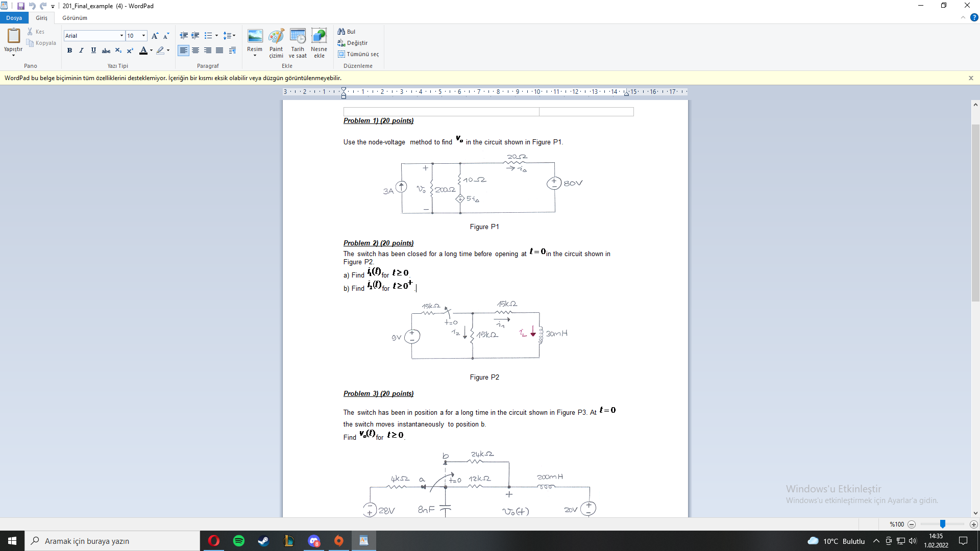Toggle strikethrough formatting
This screenshot has height=551, width=980.
pyautogui.click(x=106, y=51)
